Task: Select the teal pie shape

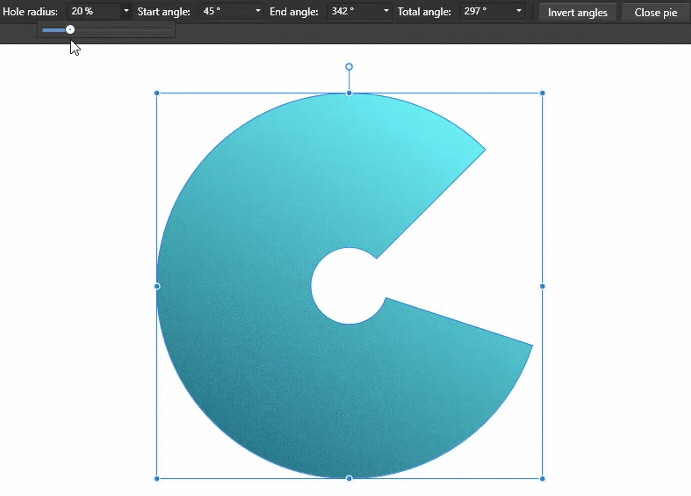Action: [x=247, y=286]
